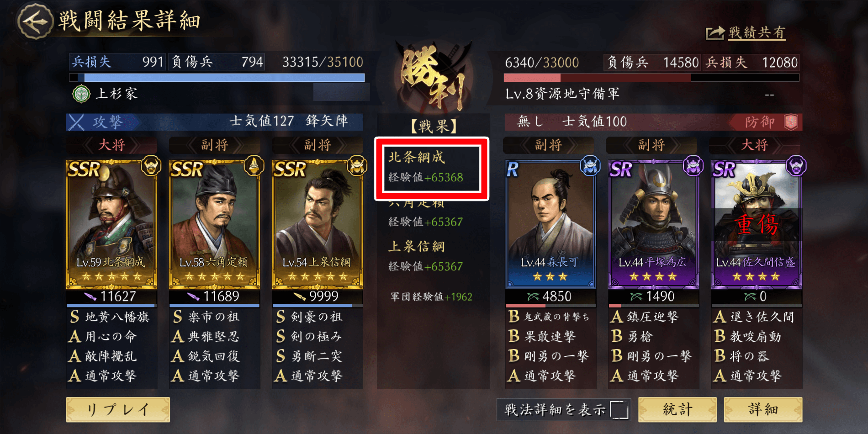Click the 上杉家 clan crest icon
868x434 pixels.
pyautogui.click(x=81, y=94)
